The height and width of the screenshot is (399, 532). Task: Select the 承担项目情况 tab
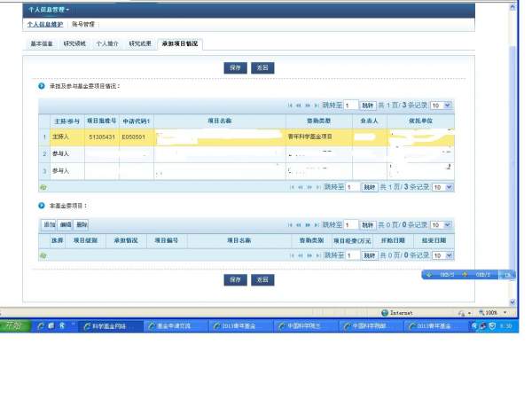180,43
